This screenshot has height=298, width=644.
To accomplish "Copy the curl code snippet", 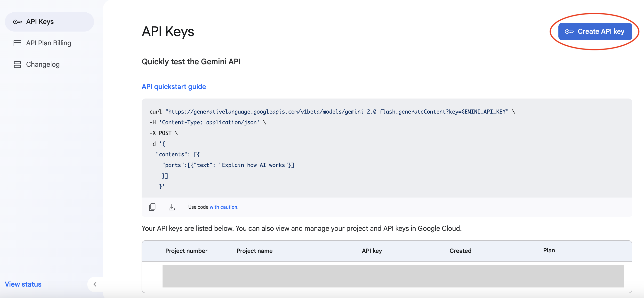I will click(152, 207).
